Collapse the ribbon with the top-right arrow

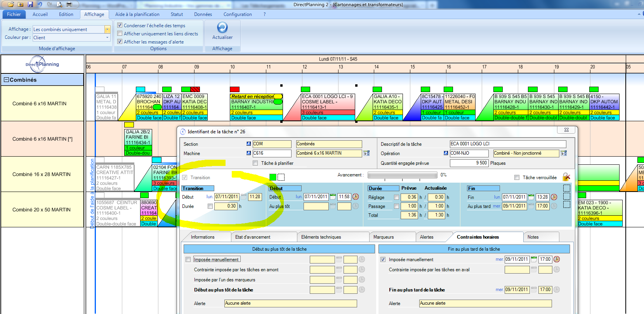[x=639, y=14]
